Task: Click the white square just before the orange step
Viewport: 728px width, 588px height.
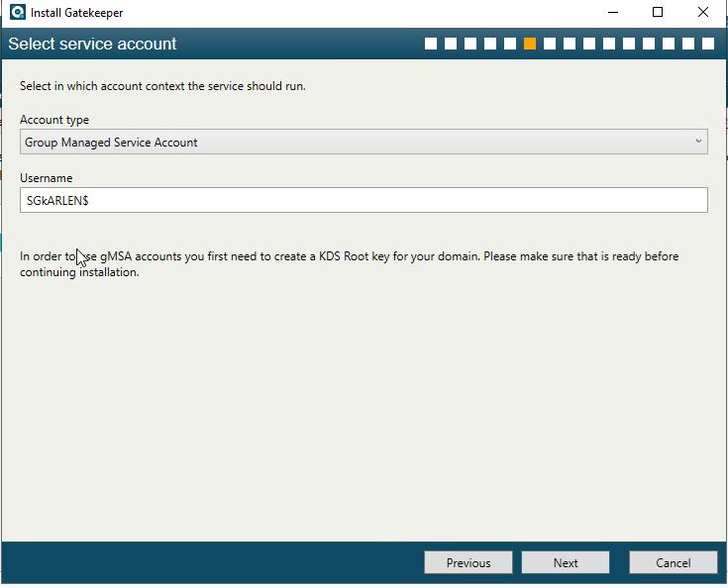Action: (510, 44)
